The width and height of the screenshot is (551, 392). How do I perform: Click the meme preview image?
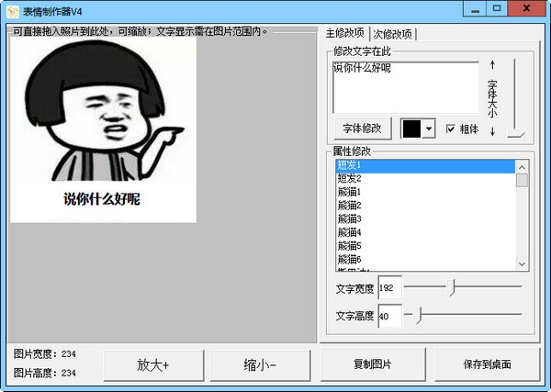(103, 129)
